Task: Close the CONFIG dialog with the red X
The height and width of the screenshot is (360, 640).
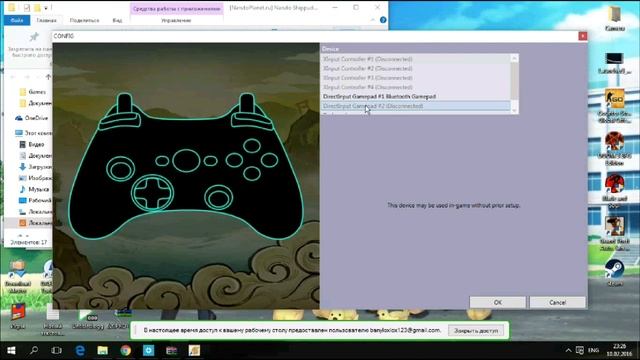Action: 583,36
